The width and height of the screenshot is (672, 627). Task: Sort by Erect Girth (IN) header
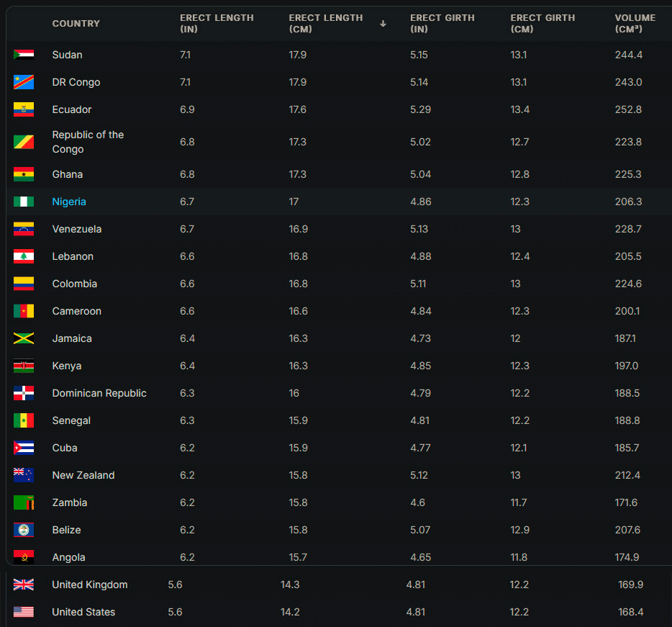pyautogui.click(x=442, y=23)
